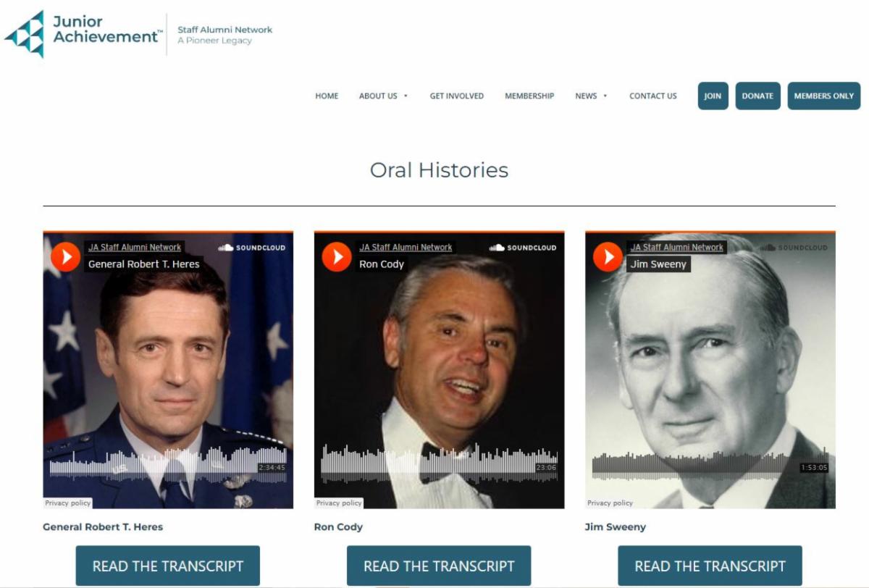Open SoundCloud logo on Heres player
The width and height of the screenshot is (869, 588).
(251, 248)
